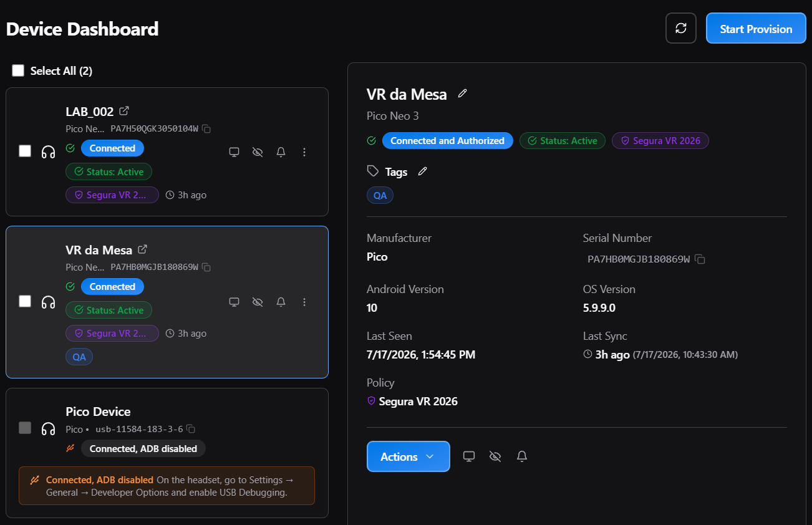Click Segura VR 2026 under Policy
812x525 pixels.
tap(418, 402)
